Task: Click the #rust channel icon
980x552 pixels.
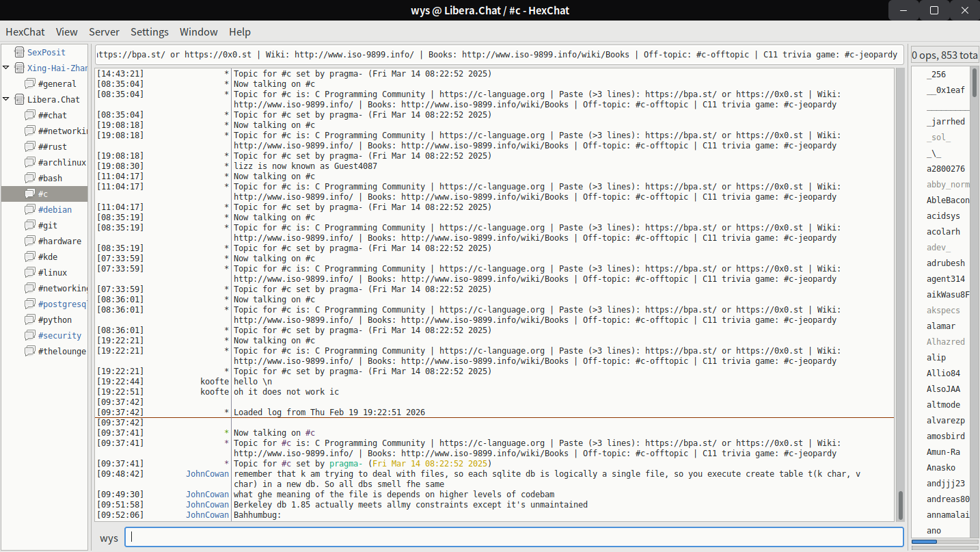Action: pos(29,146)
